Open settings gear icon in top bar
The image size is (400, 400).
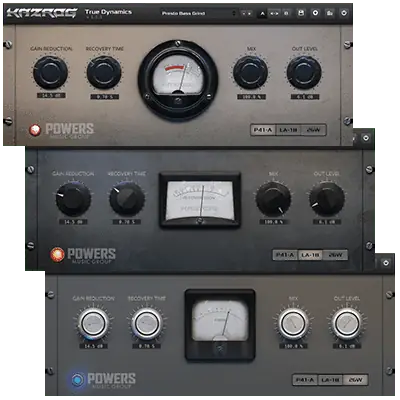click(x=344, y=13)
